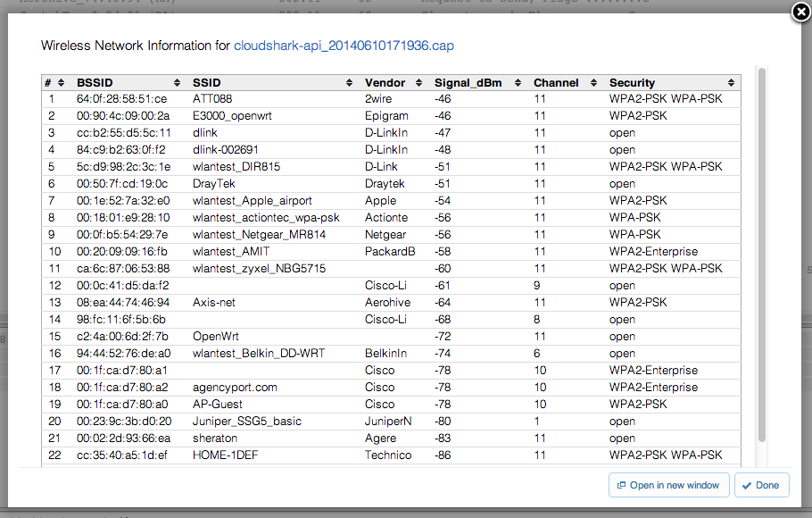Select the Axis-net SSID cell
This screenshot has width=812, height=518.
coord(214,302)
